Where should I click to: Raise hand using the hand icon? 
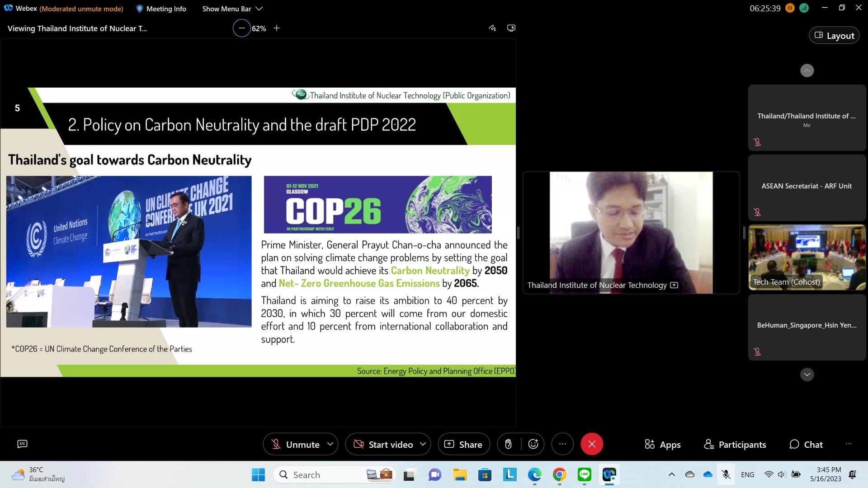click(508, 444)
